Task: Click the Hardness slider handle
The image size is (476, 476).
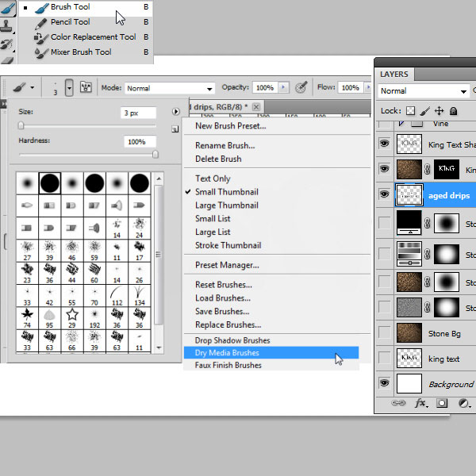Action: pos(155,154)
